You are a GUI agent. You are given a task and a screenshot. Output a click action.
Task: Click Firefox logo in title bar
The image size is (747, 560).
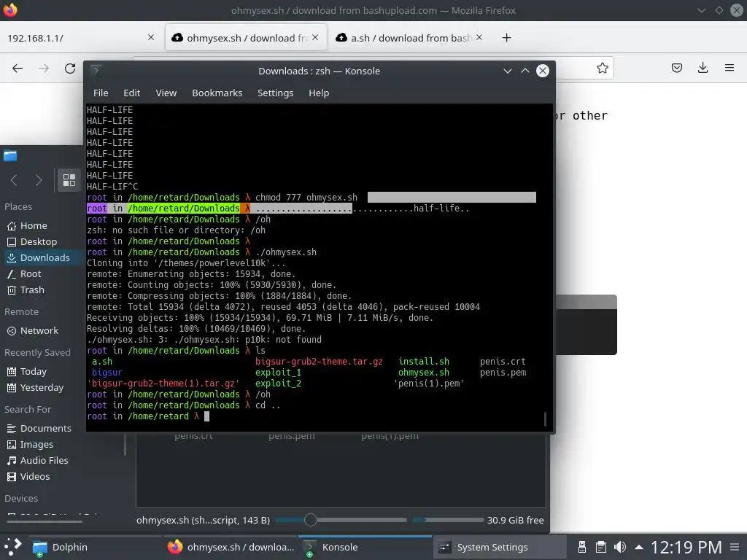pyautogui.click(x=10, y=10)
